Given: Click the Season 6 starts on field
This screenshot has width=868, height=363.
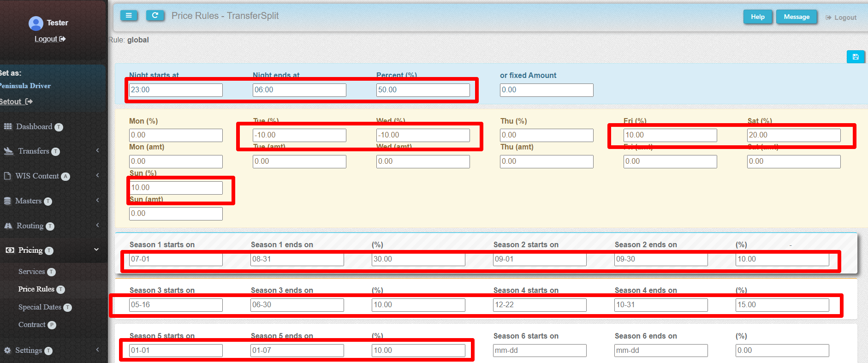Looking at the screenshot, I should (x=539, y=351).
